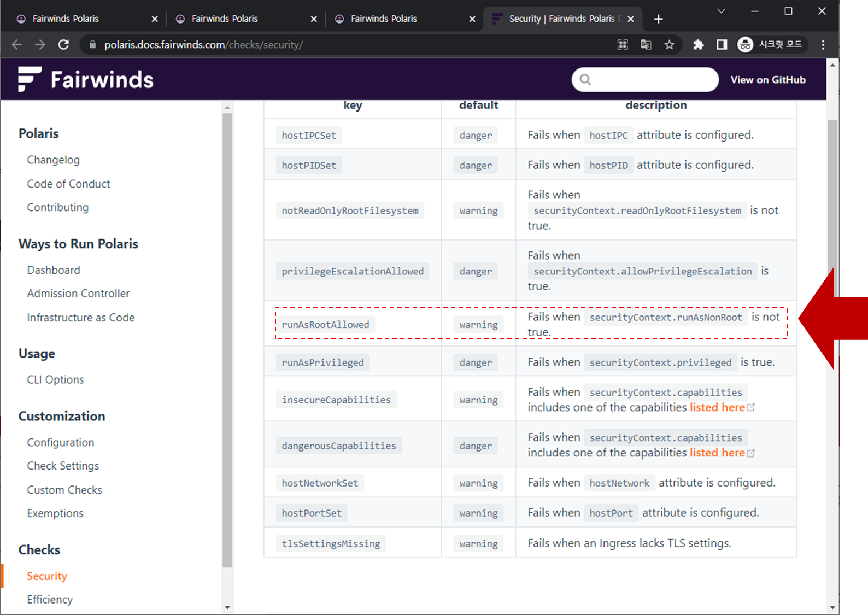The width and height of the screenshot is (868, 615).
Task: Open the incognito profile indicator
Action: click(x=770, y=45)
